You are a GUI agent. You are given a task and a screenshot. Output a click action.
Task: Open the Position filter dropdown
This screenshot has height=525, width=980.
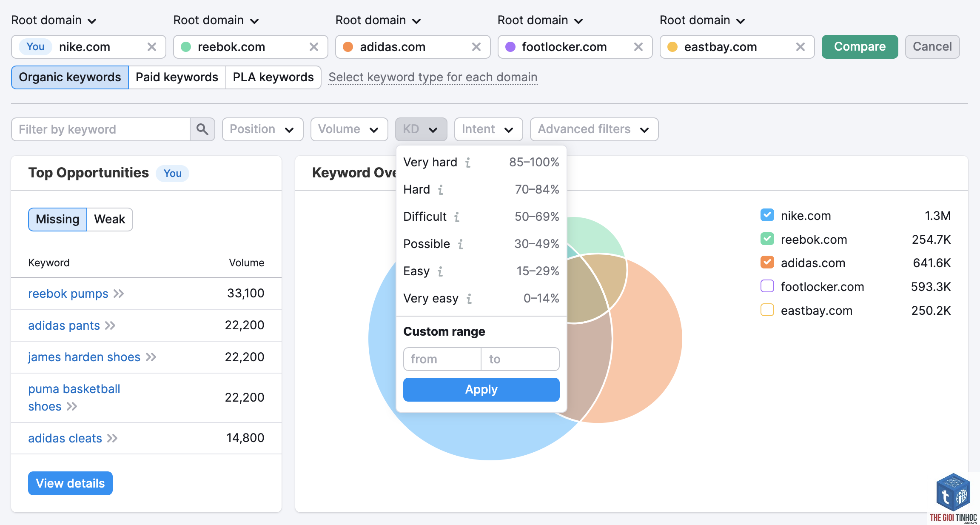(x=262, y=129)
